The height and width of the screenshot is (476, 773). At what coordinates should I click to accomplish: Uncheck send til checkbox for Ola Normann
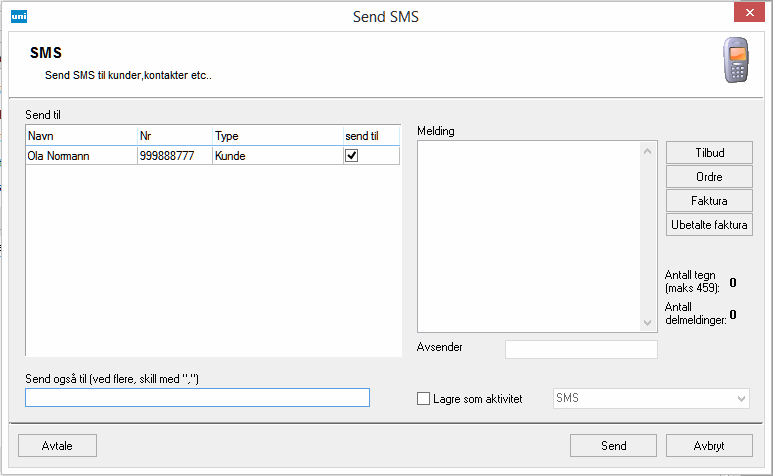[351, 156]
